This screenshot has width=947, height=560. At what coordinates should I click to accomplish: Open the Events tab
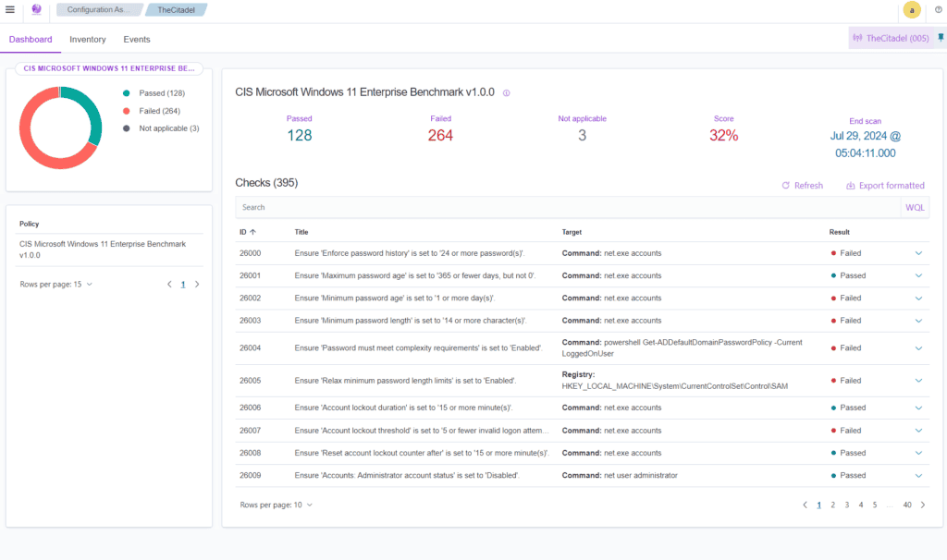[136, 39]
